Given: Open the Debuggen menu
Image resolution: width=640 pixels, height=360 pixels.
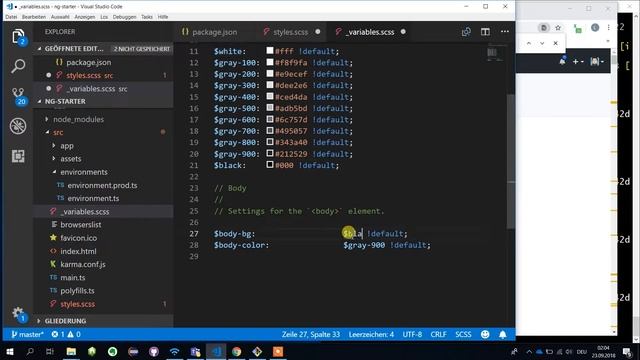Looking at the screenshot, I should 124,17.
